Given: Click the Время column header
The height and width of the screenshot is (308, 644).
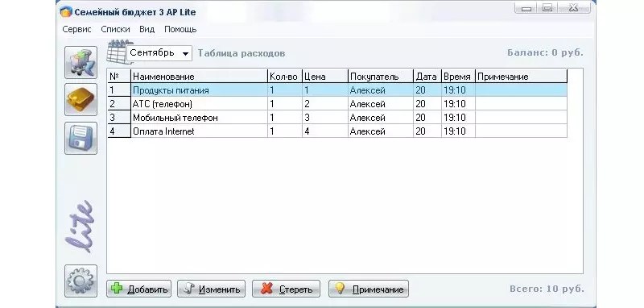Looking at the screenshot, I should [x=458, y=77].
